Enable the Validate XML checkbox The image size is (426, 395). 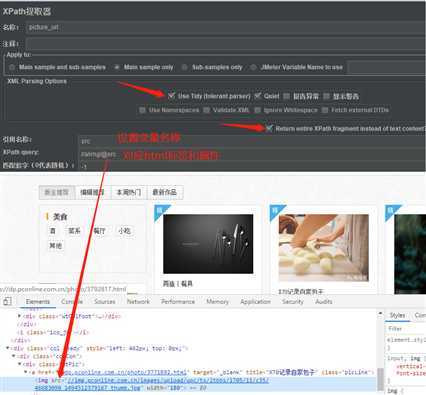(x=206, y=110)
